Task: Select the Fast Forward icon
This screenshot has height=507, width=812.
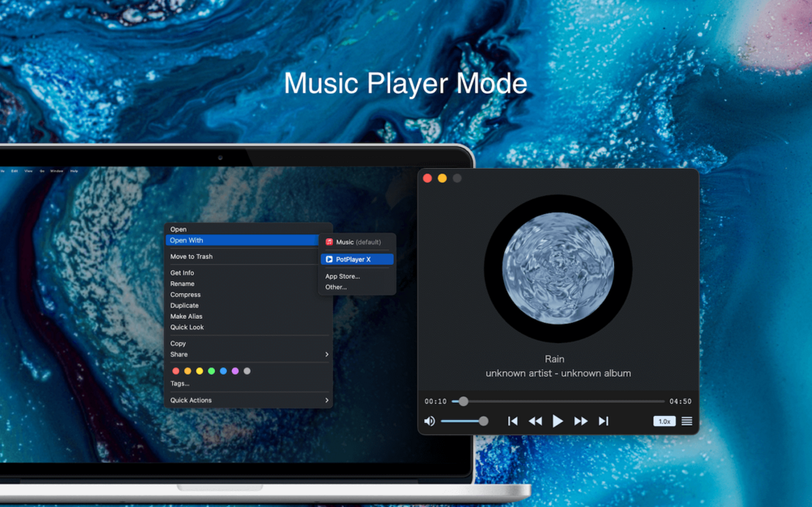Action: (580, 420)
